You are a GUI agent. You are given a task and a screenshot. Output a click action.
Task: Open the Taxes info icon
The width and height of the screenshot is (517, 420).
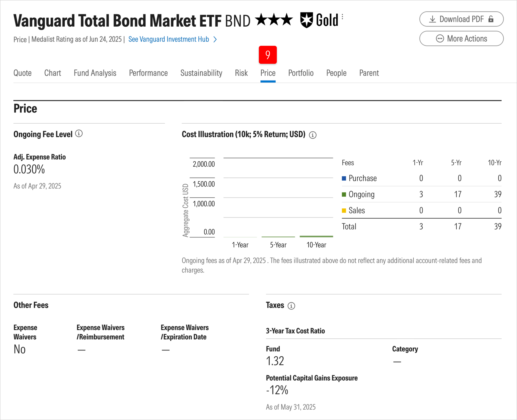(291, 306)
